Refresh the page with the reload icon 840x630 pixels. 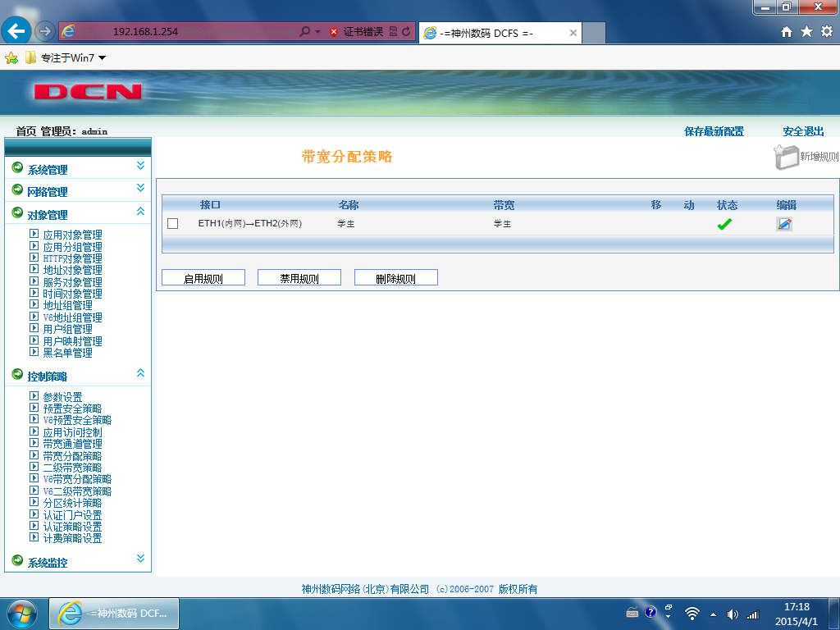(x=406, y=32)
